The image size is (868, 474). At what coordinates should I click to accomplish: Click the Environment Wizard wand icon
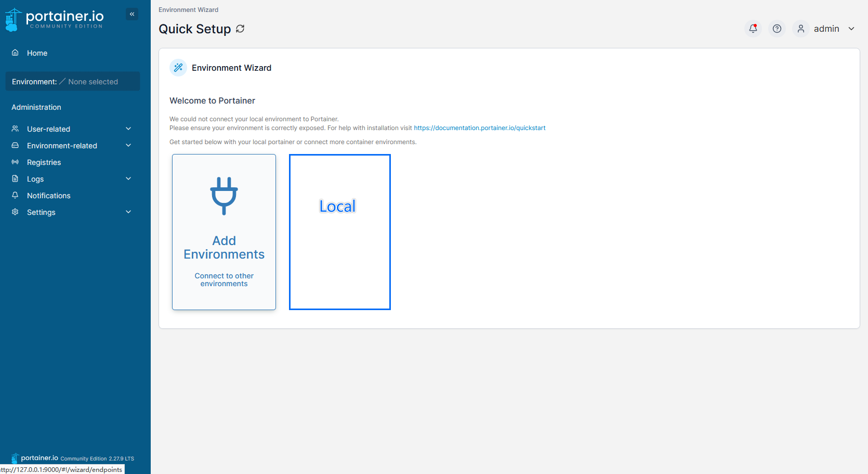(x=178, y=68)
